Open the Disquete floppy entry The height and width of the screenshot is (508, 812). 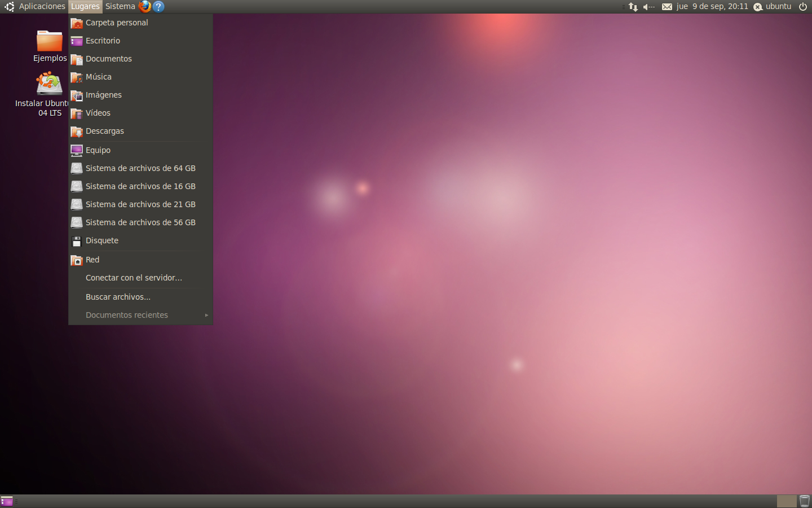(140, 240)
